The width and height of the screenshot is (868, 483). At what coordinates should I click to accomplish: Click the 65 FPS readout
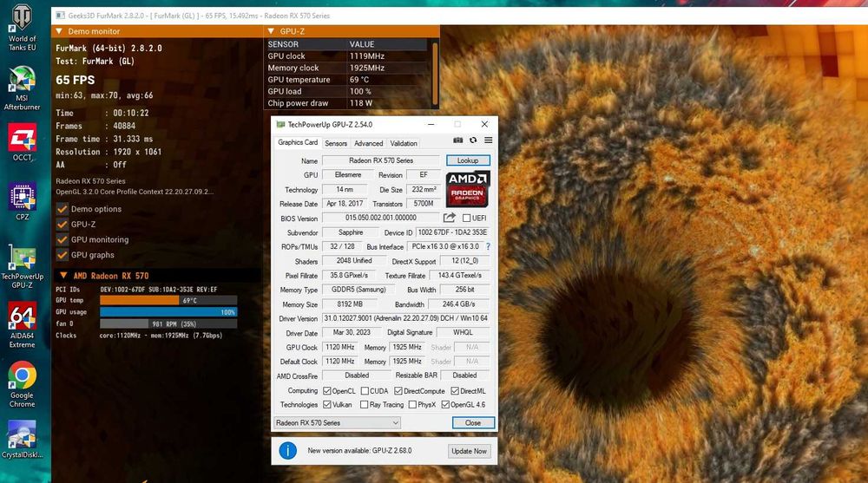[76, 80]
